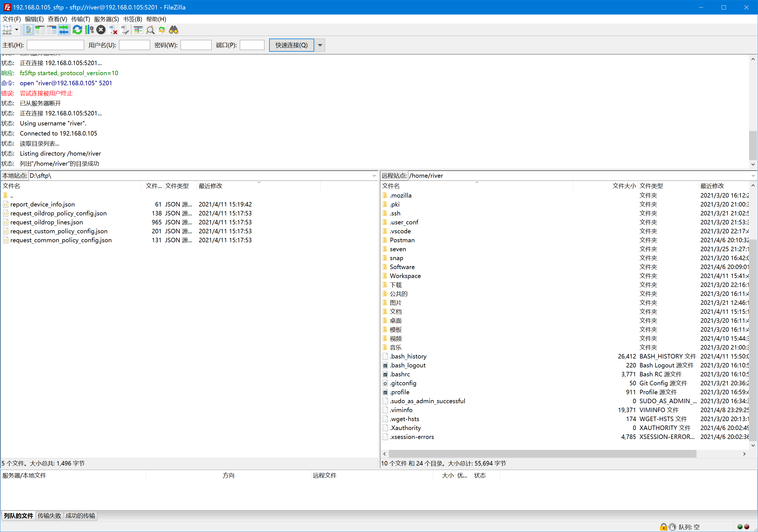Sort remote files by 最近修改 column
This screenshot has height=532, width=758.
pyautogui.click(x=724, y=186)
